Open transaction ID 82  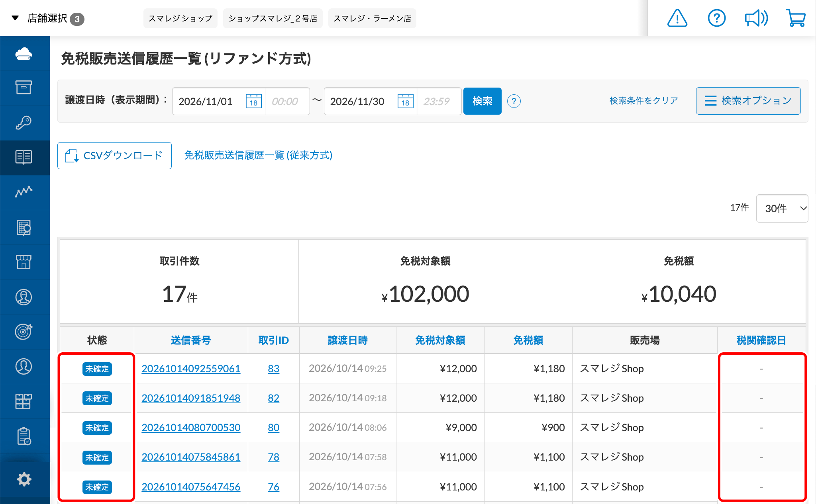273,398
